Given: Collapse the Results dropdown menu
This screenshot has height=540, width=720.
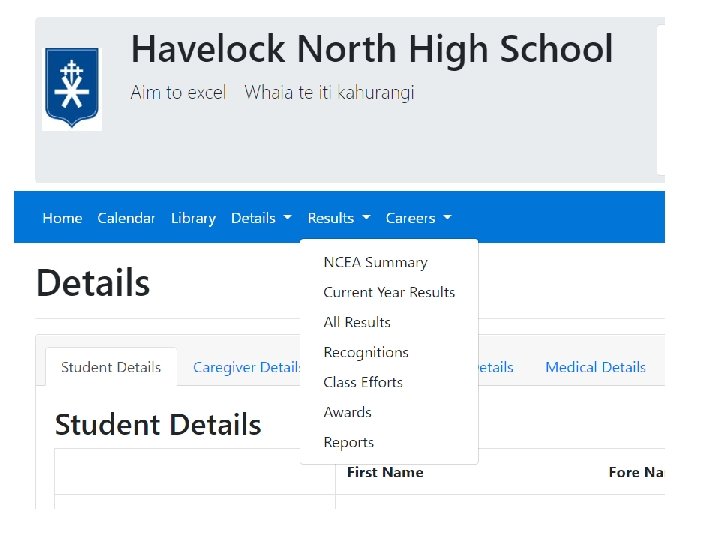Looking at the screenshot, I should 339,218.
